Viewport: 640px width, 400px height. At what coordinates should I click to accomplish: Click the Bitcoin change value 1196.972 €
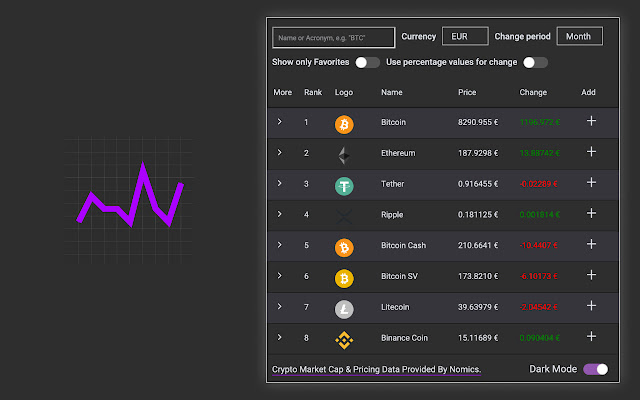pyautogui.click(x=540, y=122)
